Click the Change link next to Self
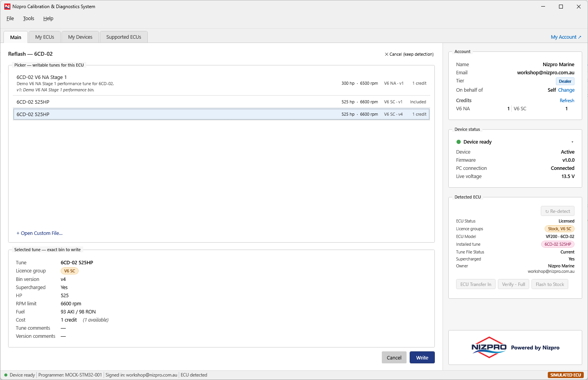The image size is (588, 380). point(566,90)
